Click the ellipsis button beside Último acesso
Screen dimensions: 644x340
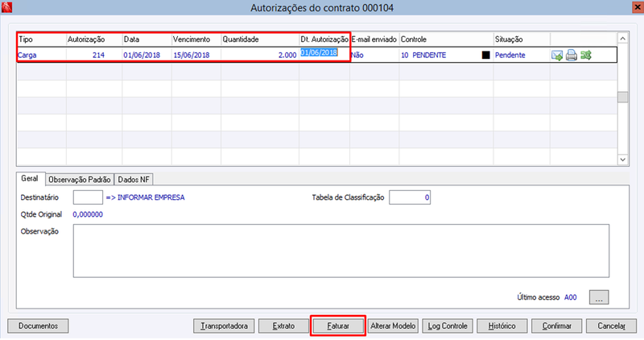pos(599,297)
